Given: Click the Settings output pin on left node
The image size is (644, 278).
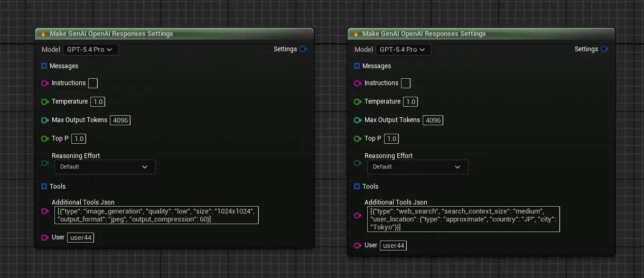Looking at the screenshot, I should click(303, 49).
